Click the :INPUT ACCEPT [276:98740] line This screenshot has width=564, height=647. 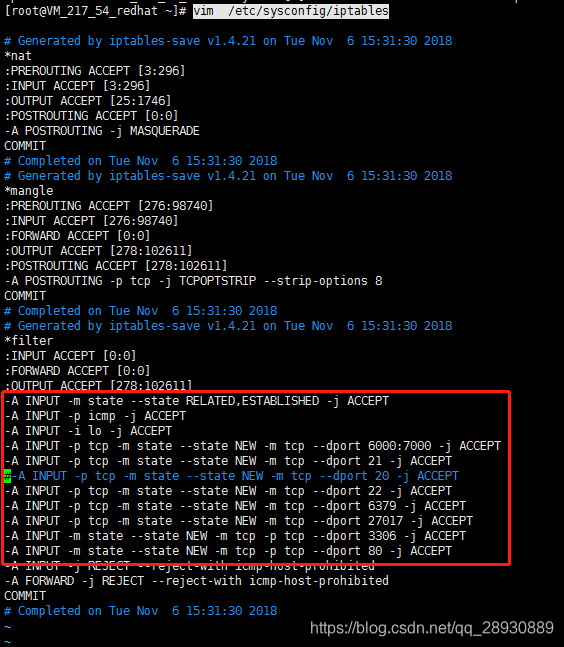pyautogui.click(x=91, y=221)
